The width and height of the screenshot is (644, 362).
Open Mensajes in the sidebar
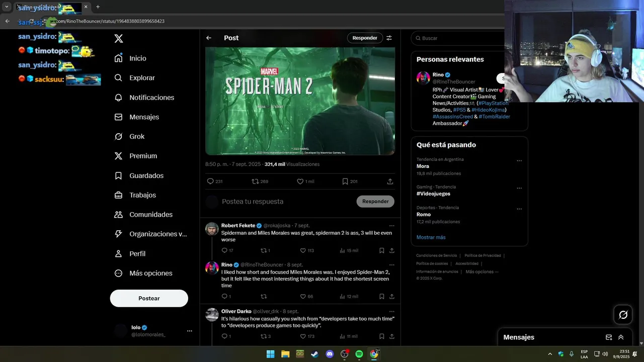[136, 117]
